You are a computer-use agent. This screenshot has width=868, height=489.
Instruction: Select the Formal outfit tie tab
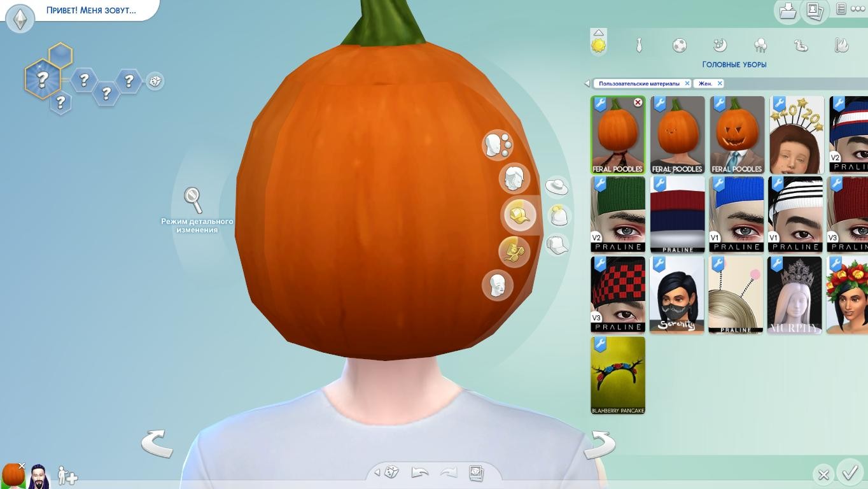click(639, 45)
